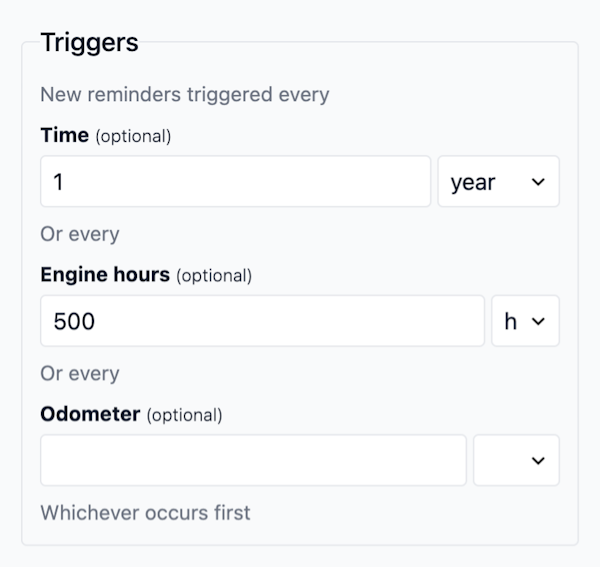This screenshot has height=567, width=600.
Task: Click the empty Odometer input field
Action: [x=253, y=460]
